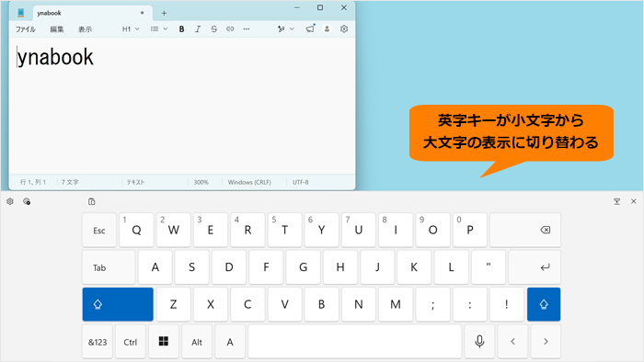Click the announcement megaphone icon
Viewport: 644px width, 362px height.
(310, 28)
